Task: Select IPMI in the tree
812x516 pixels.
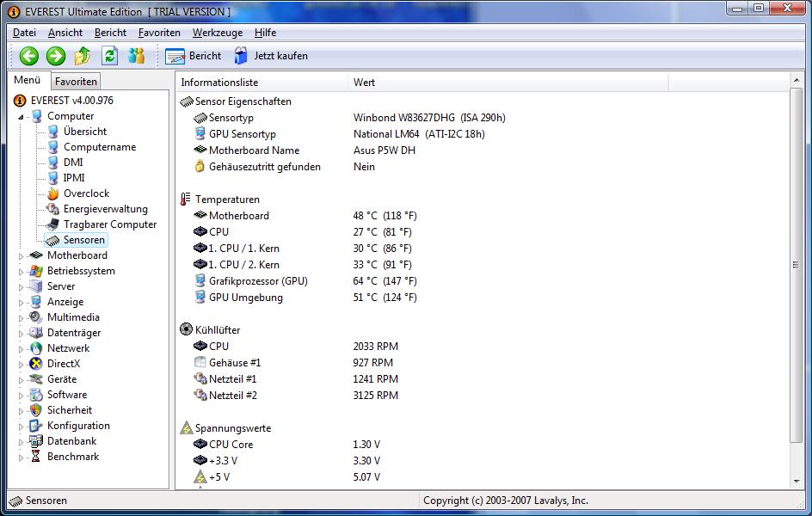Action: (x=74, y=178)
